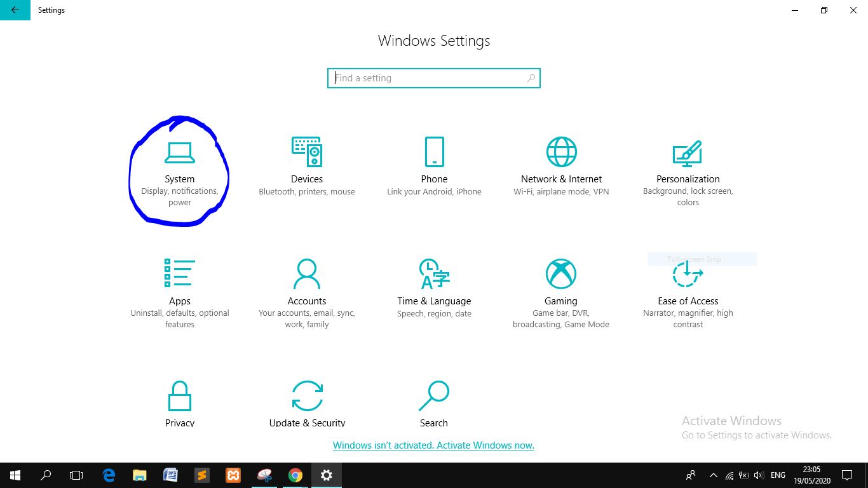Click the Activate Windows now link

tap(433, 445)
